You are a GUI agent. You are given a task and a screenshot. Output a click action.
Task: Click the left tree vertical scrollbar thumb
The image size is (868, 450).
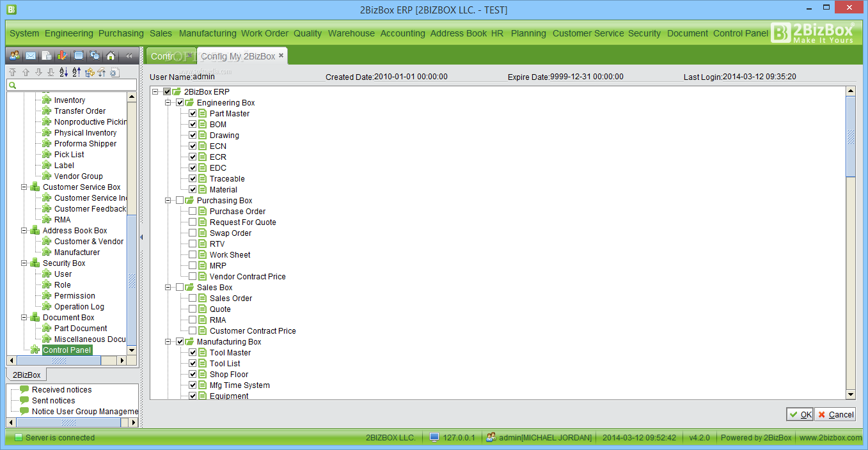pyautogui.click(x=132, y=279)
